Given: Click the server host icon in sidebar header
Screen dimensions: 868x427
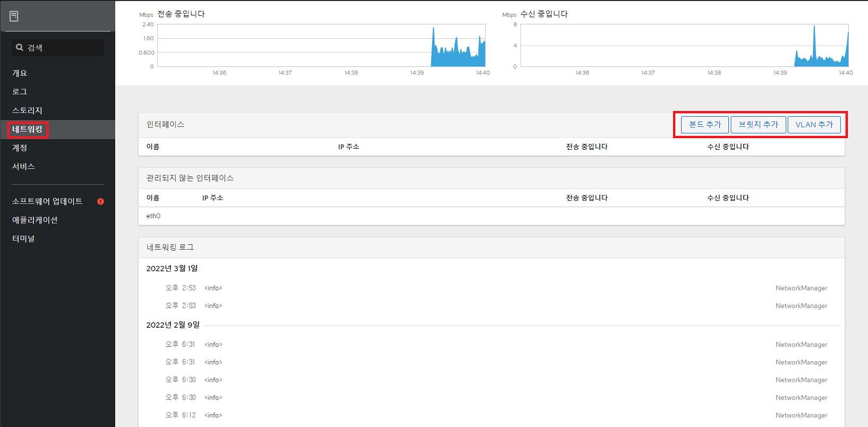Looking at the screenshot, I should point(14,16).
